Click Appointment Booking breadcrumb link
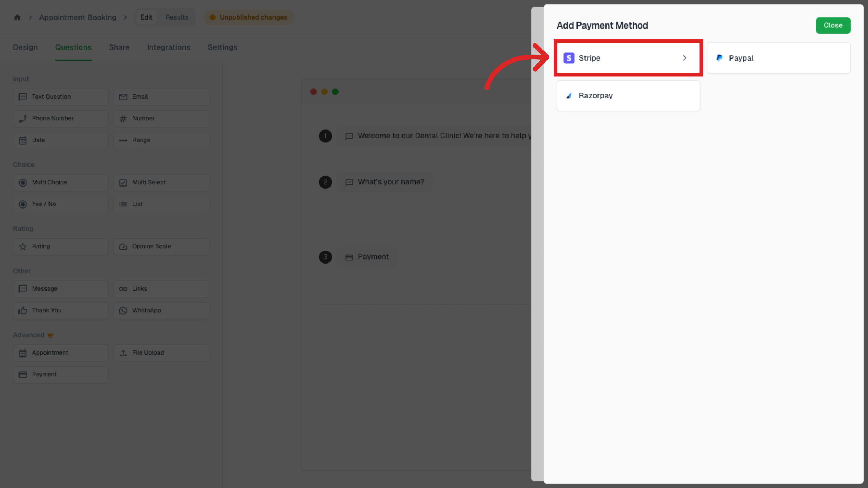868x488 pixels. click(78, 17)
